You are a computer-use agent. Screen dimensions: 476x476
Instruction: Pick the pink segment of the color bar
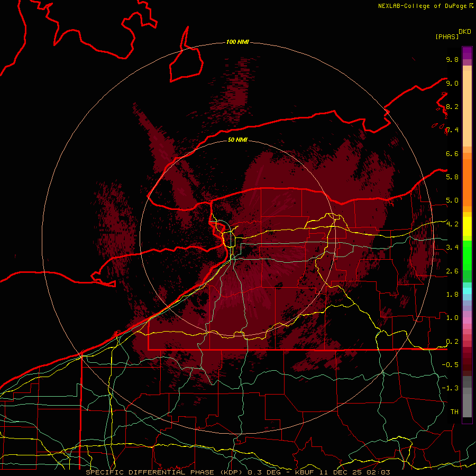pyautogui.click(x=467, y=321)
